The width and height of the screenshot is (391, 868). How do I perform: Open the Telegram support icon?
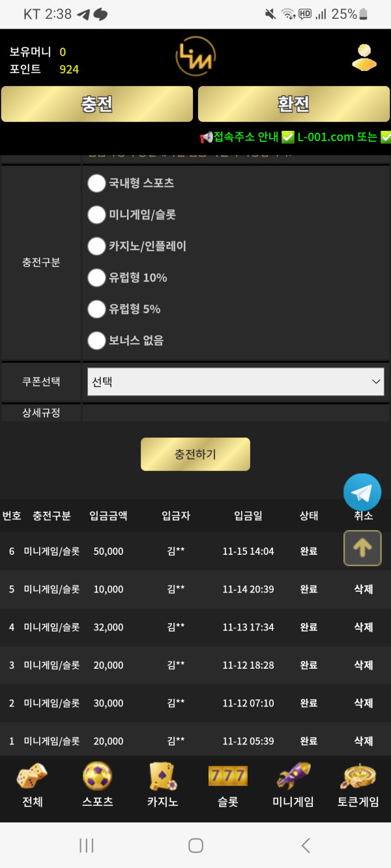(x=362, y=492)
